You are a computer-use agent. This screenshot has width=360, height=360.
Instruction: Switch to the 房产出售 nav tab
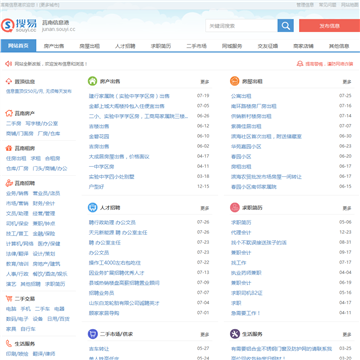tap(54, 46)
